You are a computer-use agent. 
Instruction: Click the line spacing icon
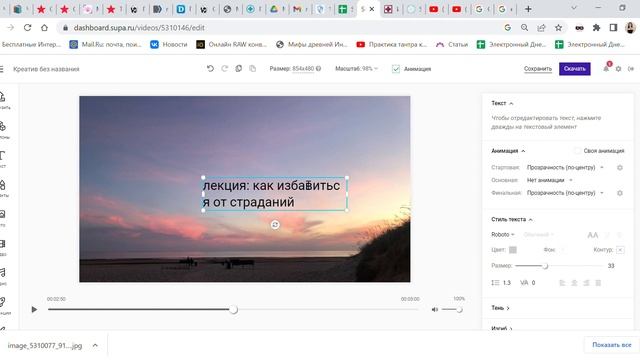(x=495, y=282)
